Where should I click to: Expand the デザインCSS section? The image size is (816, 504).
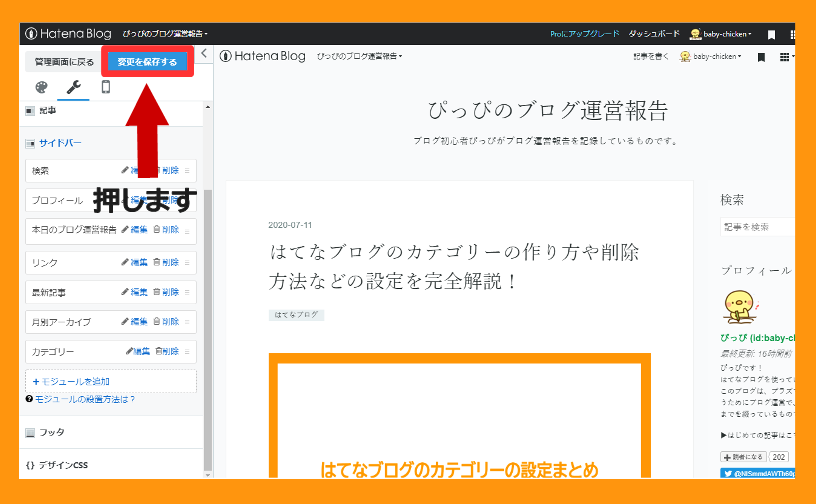(57, 465)
